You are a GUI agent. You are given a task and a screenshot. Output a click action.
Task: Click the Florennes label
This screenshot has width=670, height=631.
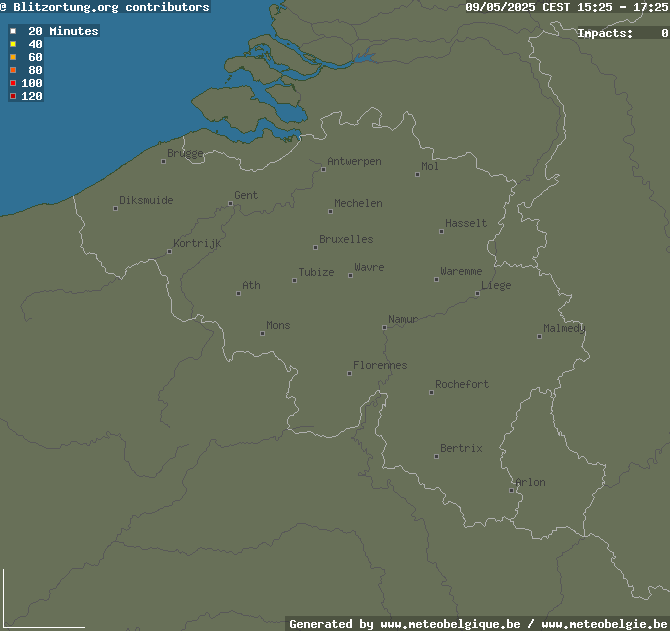pos(380,365)
